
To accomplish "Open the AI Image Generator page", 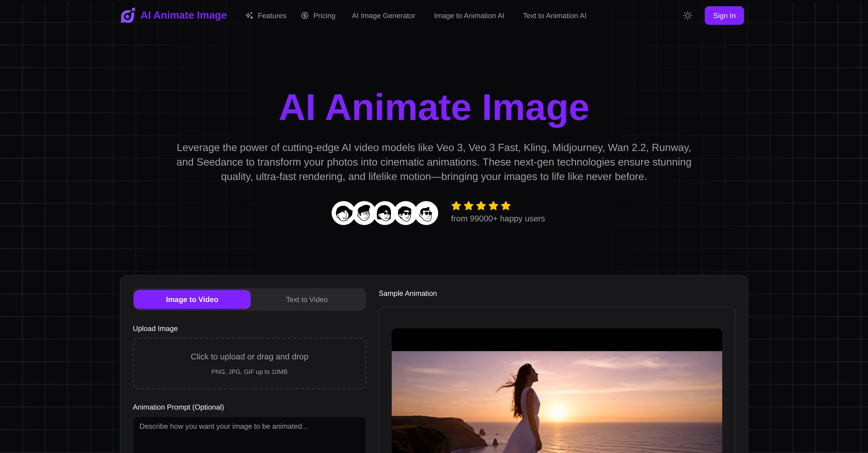I will (383, 16).
